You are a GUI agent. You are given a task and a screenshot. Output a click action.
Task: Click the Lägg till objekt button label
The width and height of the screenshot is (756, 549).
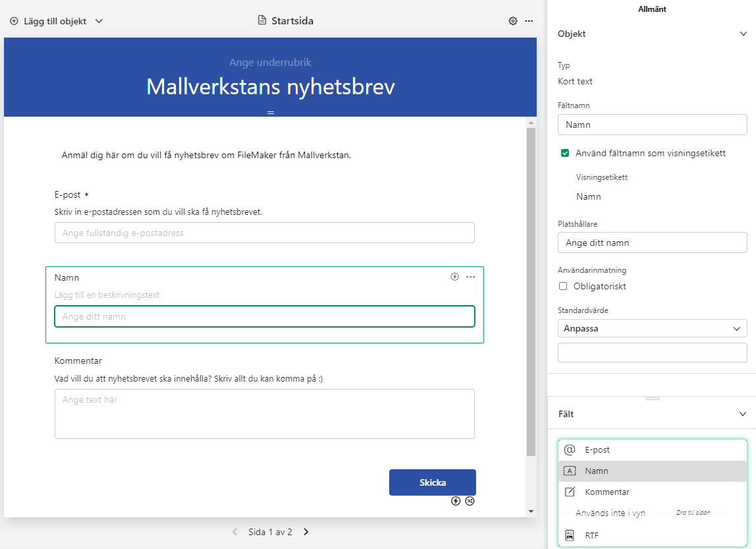click(55, 21)
